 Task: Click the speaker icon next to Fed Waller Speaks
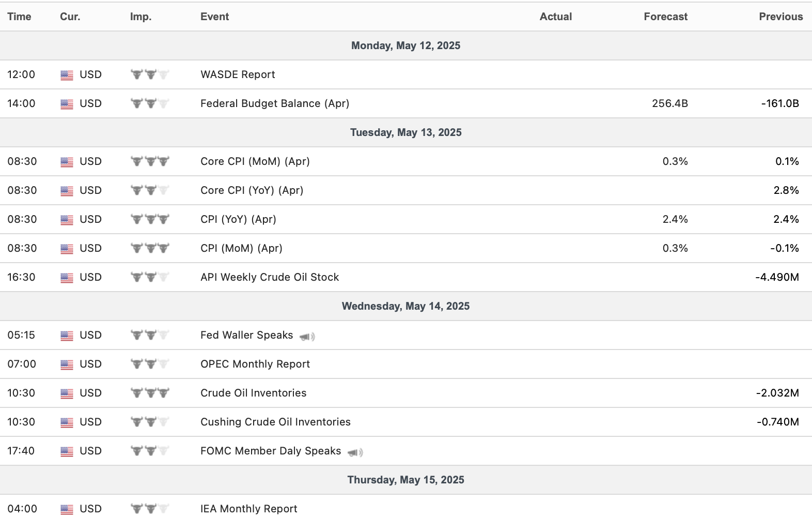click(x=307, y=337)
